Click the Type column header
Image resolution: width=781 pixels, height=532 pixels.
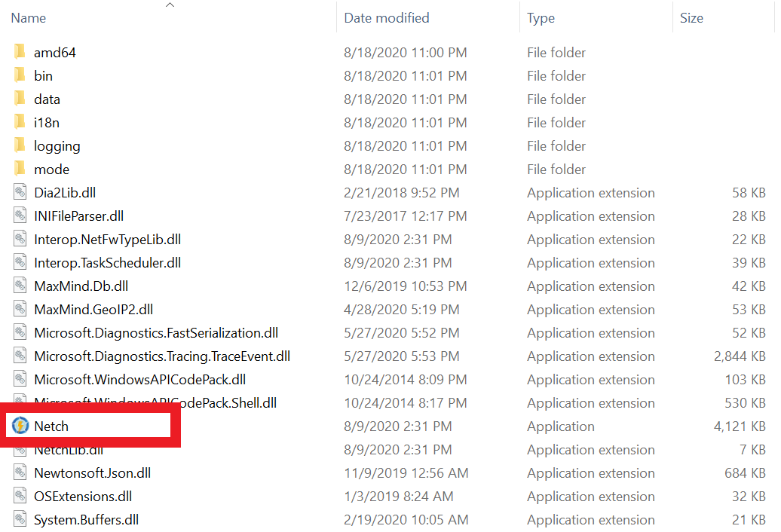pos(541,18)
